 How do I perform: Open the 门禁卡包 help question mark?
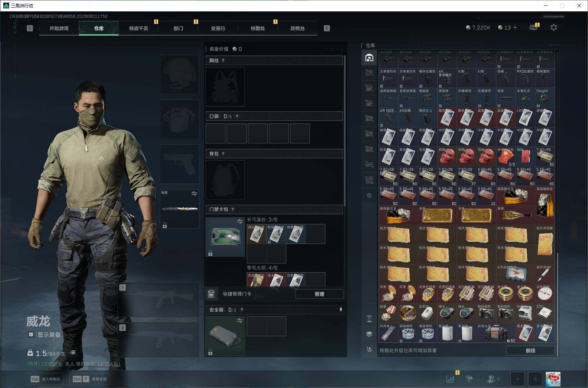(x=233, y=209)
